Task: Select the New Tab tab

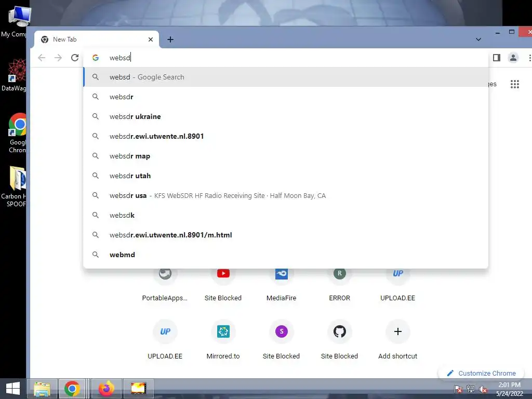Action: tap(96, 39)
